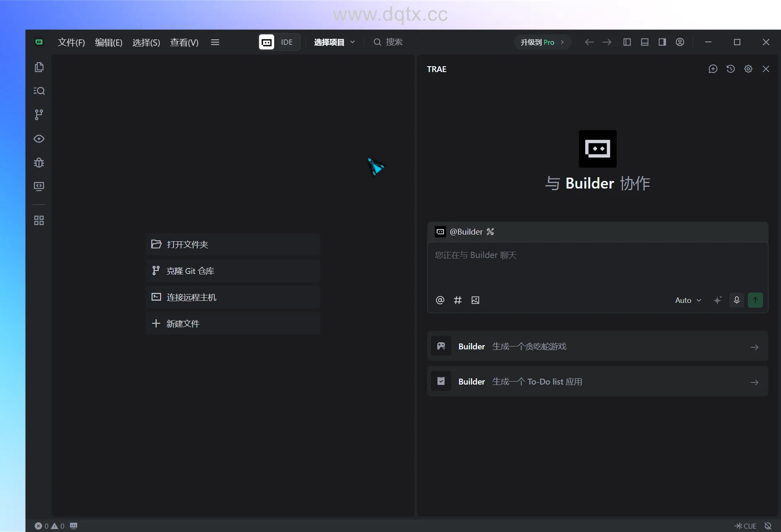Open the hamburger overflow menu
Image resolution: width=781 pixels, height=532 pixels.
[215, 42]
